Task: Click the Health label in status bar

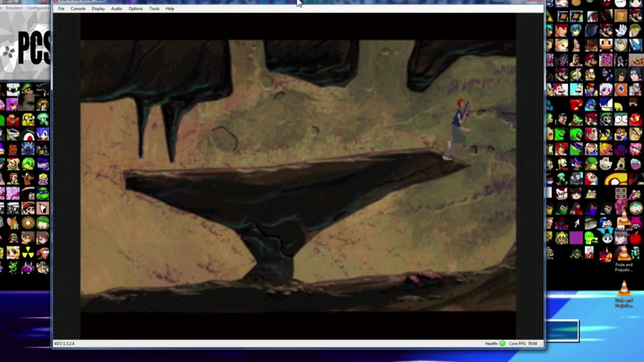Action: click(492, 343)
